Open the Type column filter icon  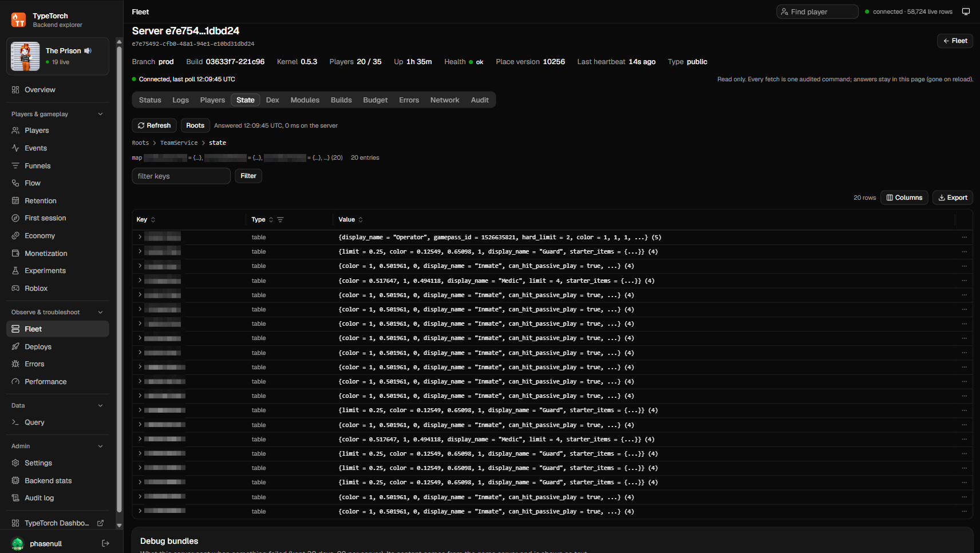[x=280, y=220]
